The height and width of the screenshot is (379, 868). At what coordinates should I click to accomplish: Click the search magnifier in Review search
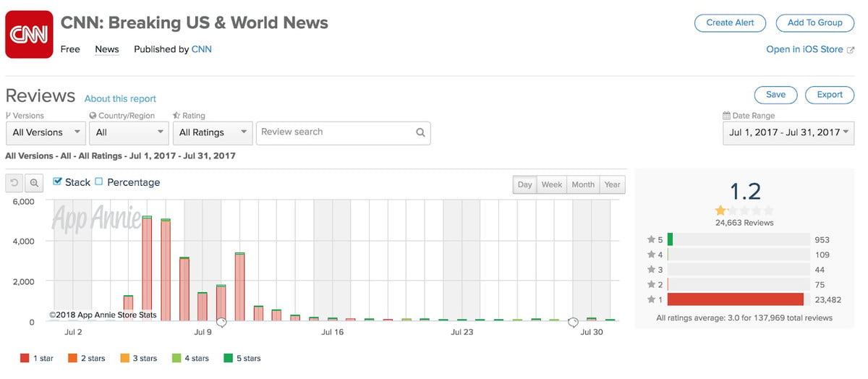420,133
